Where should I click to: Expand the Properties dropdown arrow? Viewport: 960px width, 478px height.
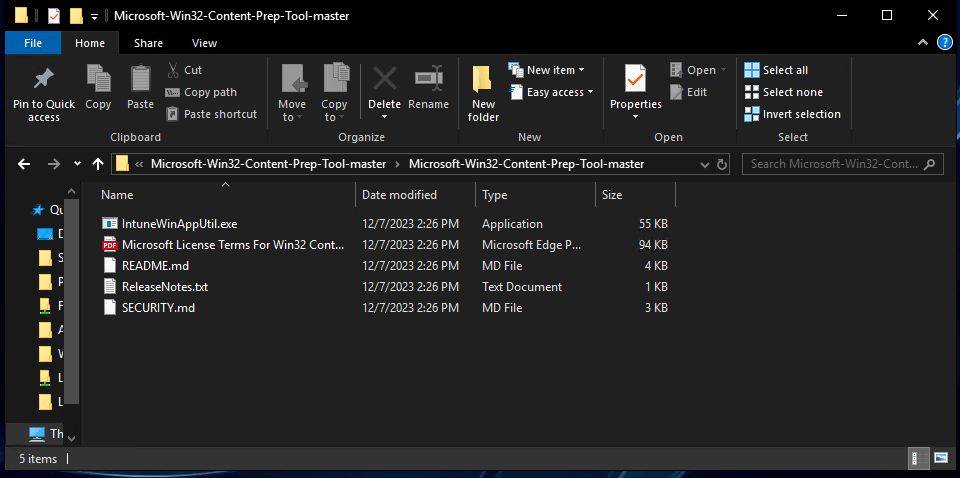[x=636, y=116]
